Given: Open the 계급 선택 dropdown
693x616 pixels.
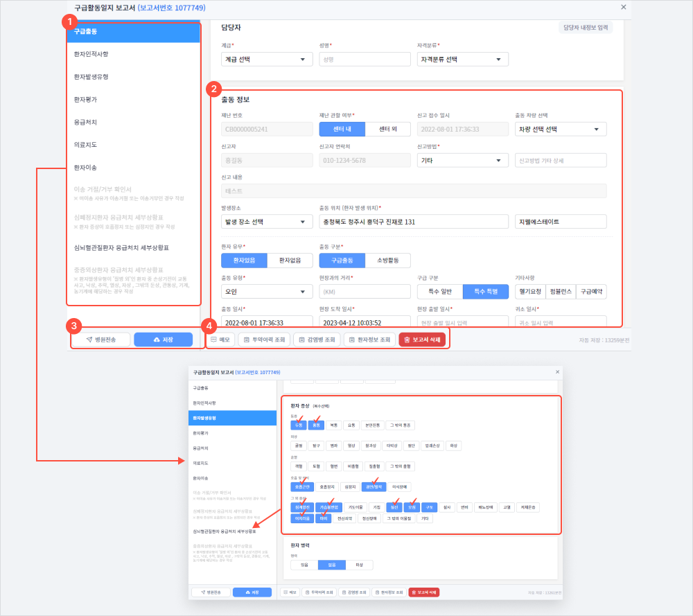Looking at the screenshot, I should 267,59.
